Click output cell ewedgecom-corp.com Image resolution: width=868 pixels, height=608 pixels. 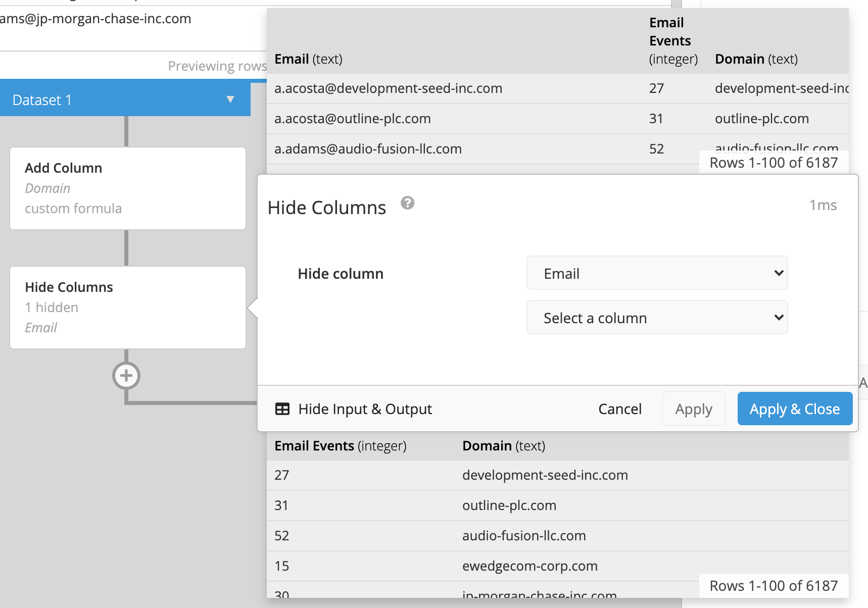(x=530, y=566)
